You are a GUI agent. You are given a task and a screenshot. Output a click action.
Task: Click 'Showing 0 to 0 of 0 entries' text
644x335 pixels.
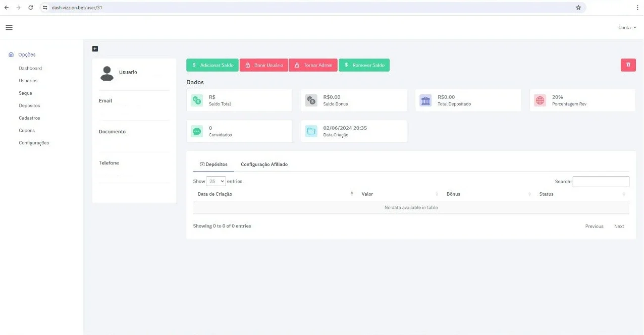pyautogui.click(x=222, y=226)
